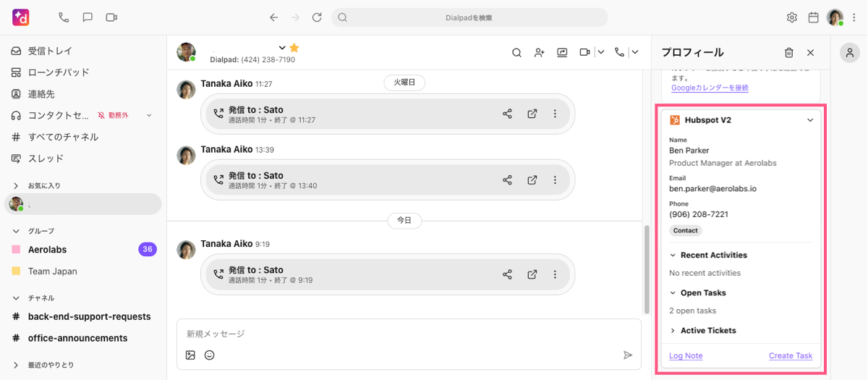Image resolution: width=868 pixels, height=380 pixels.
Task: Go forward with the right arrow
Action: click(295, 17)
